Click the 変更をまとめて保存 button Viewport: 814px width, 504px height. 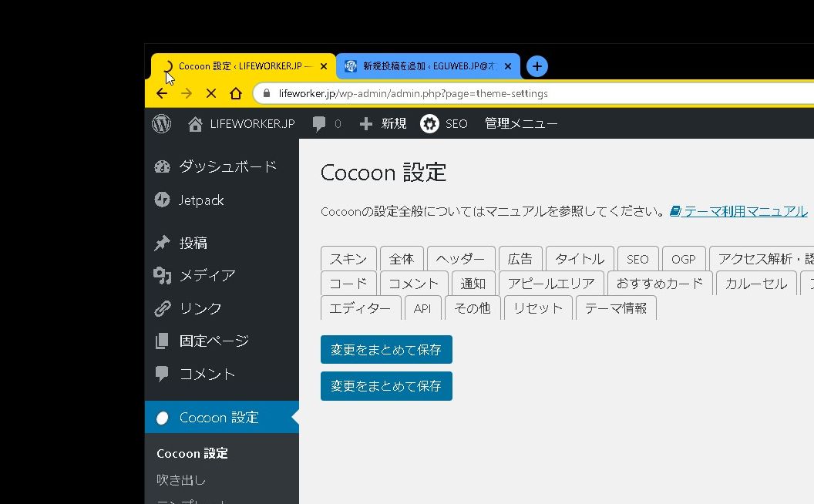coord(386,349)
